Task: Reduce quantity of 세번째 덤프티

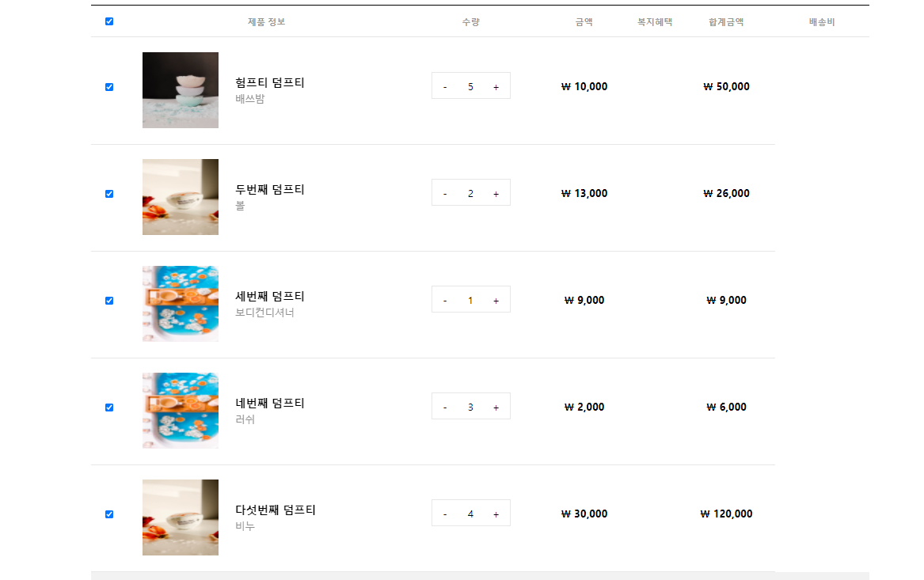Action: coord(445,301)
